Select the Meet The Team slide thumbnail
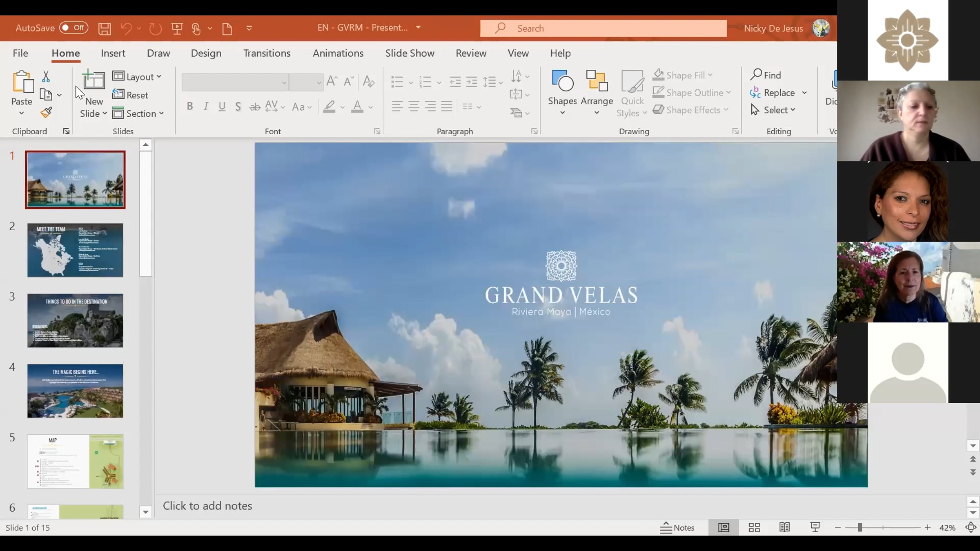 click(x=75, y=250)
